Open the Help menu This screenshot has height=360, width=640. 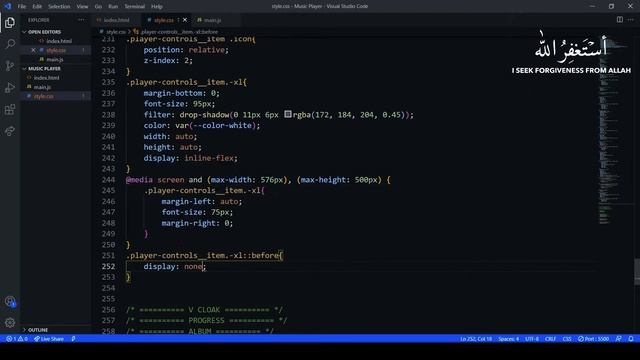point(157,6)
